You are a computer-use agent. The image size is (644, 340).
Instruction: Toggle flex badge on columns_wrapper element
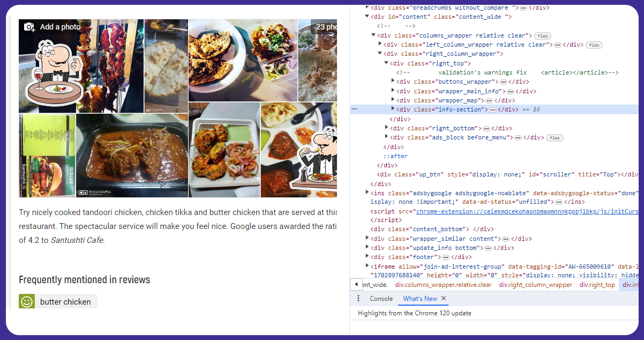tap(543, 36)
